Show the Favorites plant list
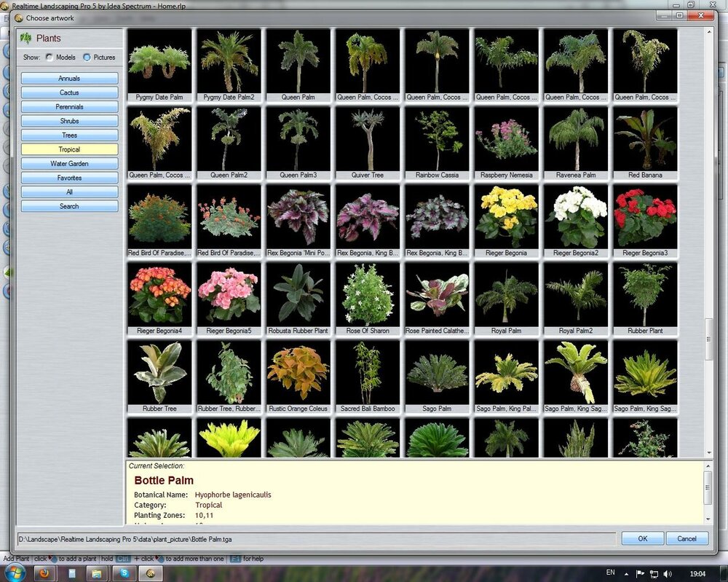This screenshot has height=582, width=728. coord(69,178)
